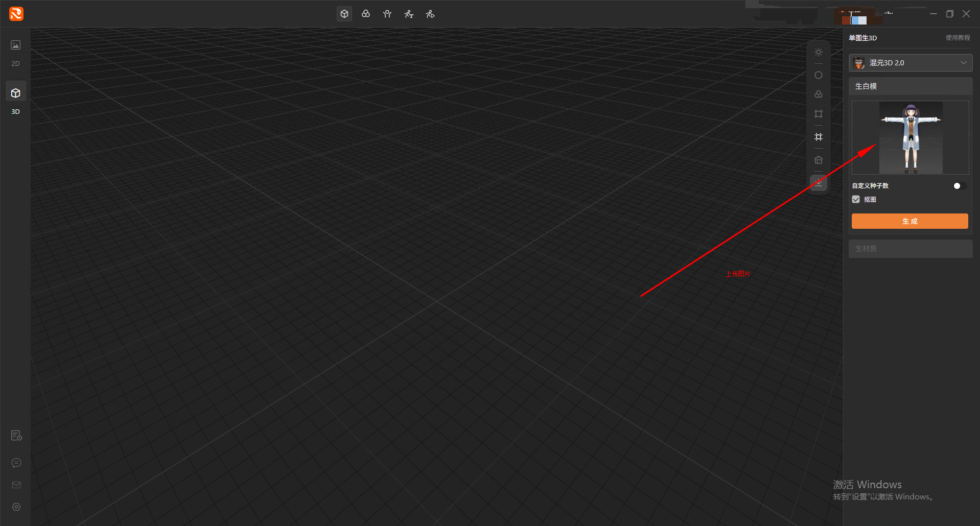Image resolution: width=980 pixels, height=526 pixels.
Task: Expand the 生材质 section header
Action: point(911,249)
